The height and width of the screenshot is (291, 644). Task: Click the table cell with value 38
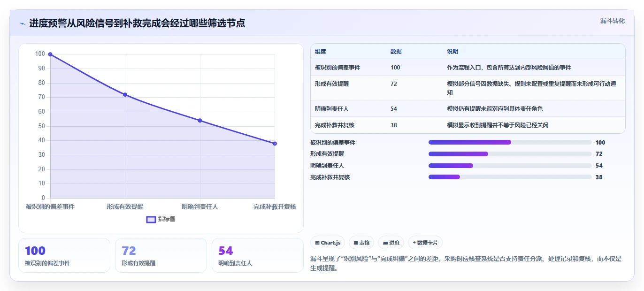click(x=394, y=125)
